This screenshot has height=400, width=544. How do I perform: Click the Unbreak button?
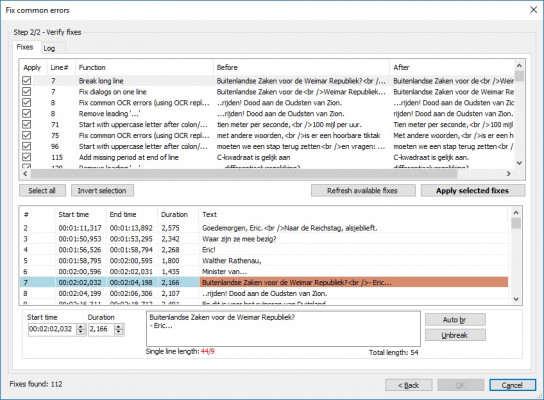(x=455, y=335)
